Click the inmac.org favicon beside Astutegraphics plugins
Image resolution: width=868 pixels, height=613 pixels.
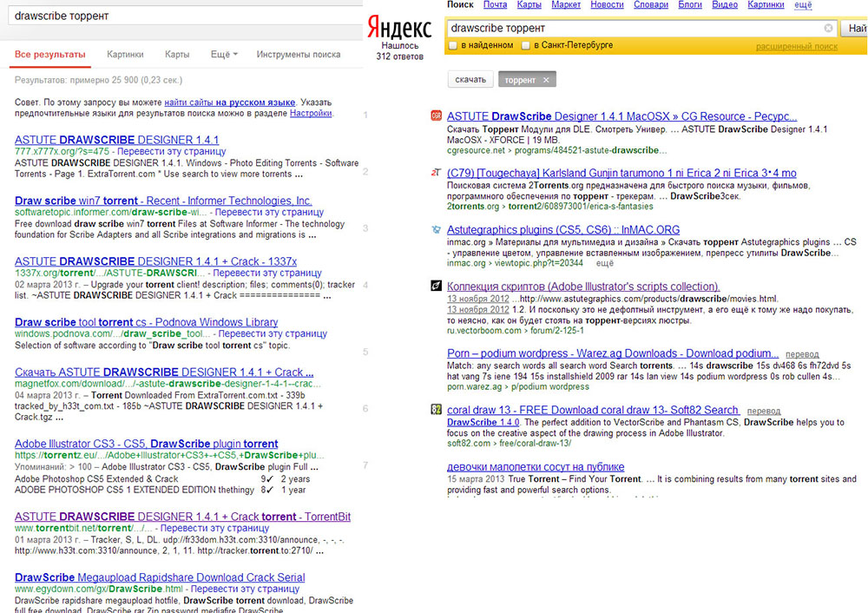coord(437,229)
